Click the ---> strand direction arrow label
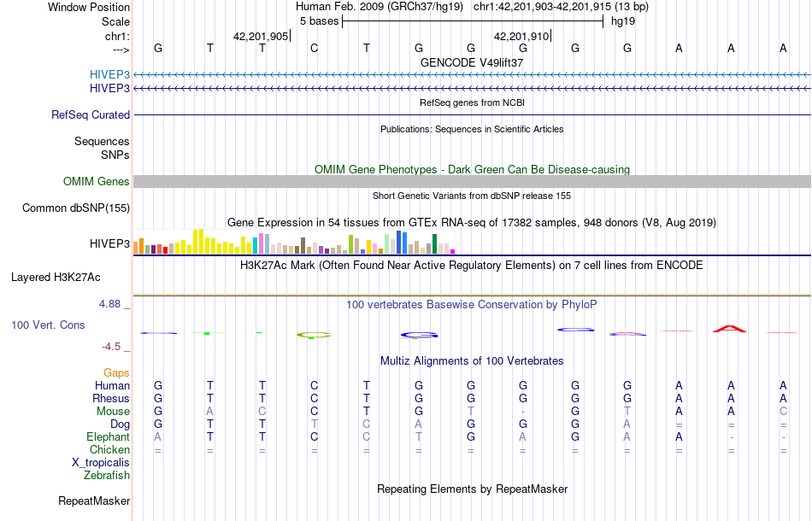The image size is (812, 521). click(121, 50)
